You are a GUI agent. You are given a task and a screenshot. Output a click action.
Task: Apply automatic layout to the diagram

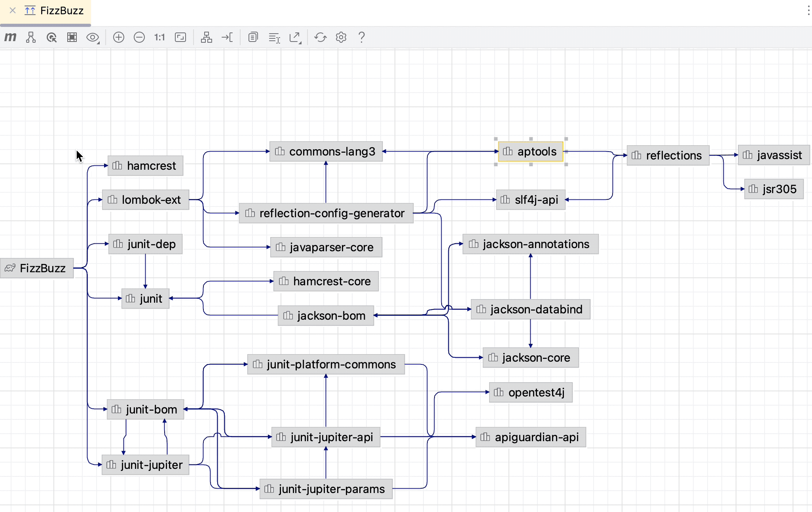[206, 37]
